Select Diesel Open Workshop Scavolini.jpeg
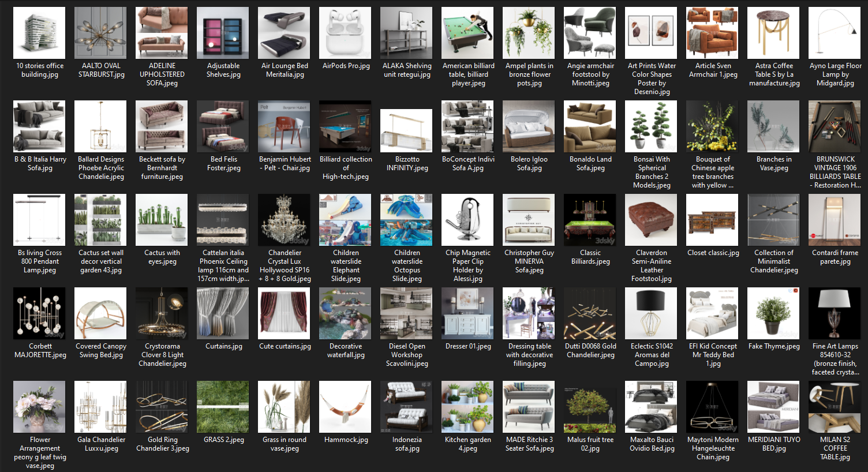 (407, 313)
